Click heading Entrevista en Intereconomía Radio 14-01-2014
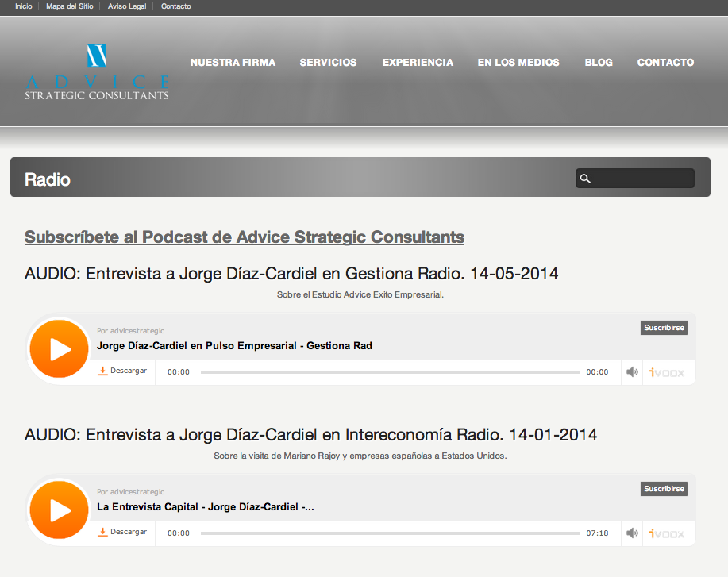This screenshot has width=728, height=577. (x=310, y=434)
